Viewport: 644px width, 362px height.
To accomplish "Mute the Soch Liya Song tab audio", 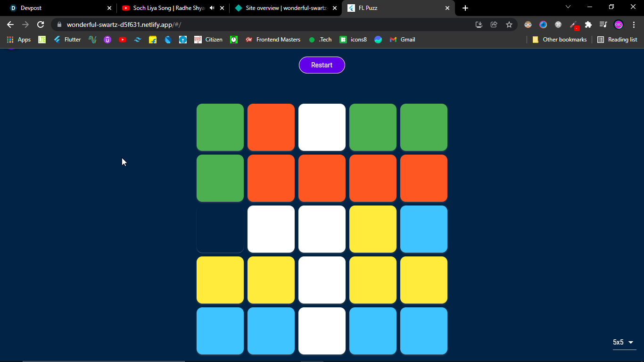I will 212,8.
